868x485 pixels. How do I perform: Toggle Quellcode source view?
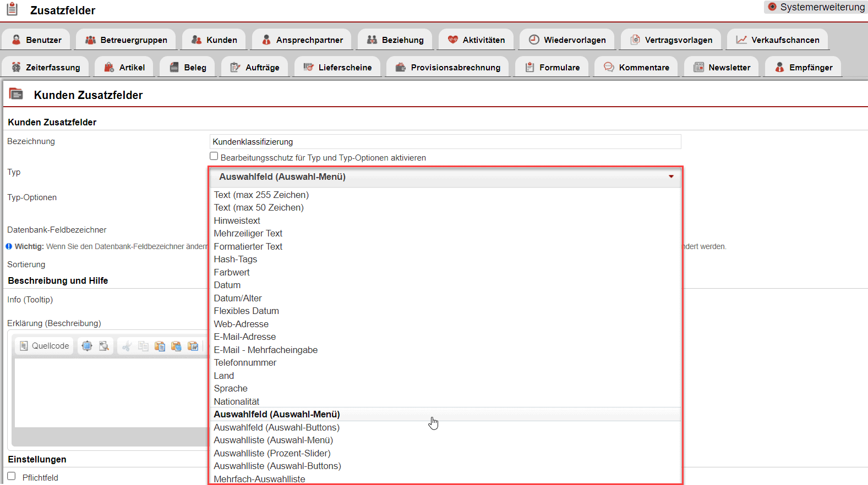tap(45, 346)
